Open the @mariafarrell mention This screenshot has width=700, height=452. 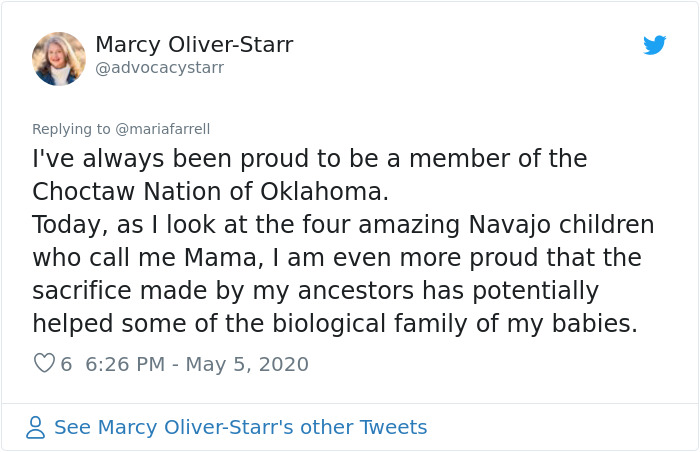coord(163,129)
